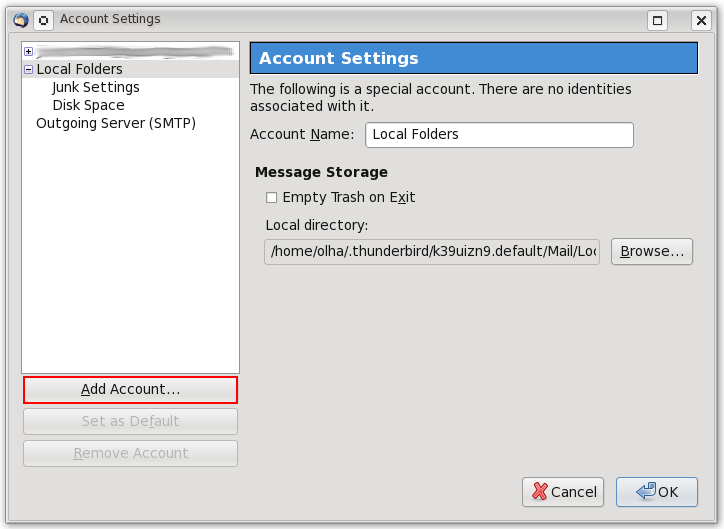Collapse the Local Folders tree node
This screenshot has height=529, width=724.
point(28,70)
